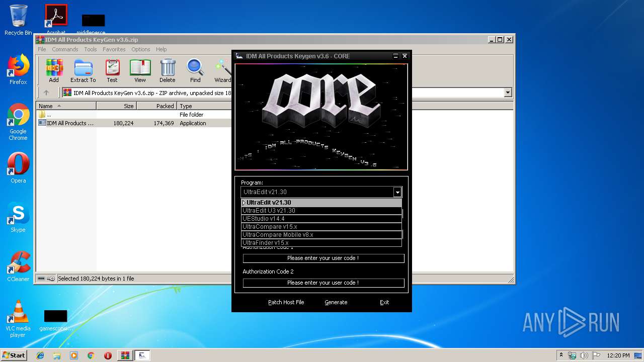Click the Action Center flag tray icon
The width and height of the screenshot is (644, 362).
tap(596, 355)
